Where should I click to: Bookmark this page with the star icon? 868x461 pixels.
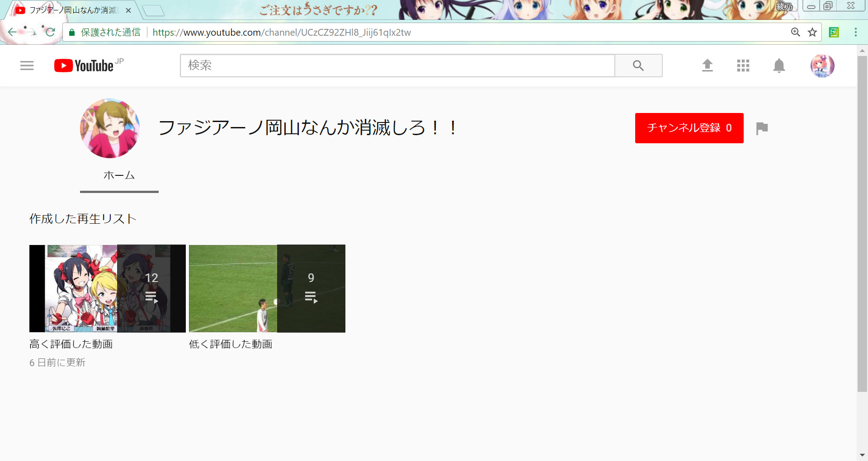812,32
